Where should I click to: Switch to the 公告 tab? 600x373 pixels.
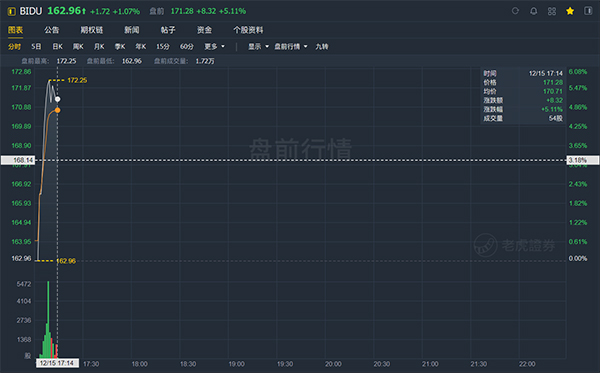point(52,30)
